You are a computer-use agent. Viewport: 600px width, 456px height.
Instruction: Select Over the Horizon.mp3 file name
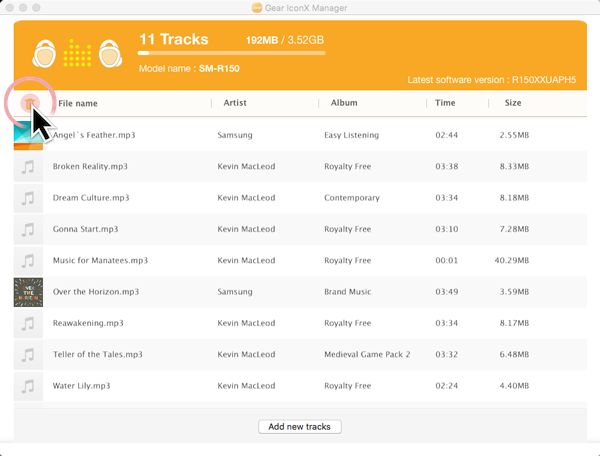96,292
